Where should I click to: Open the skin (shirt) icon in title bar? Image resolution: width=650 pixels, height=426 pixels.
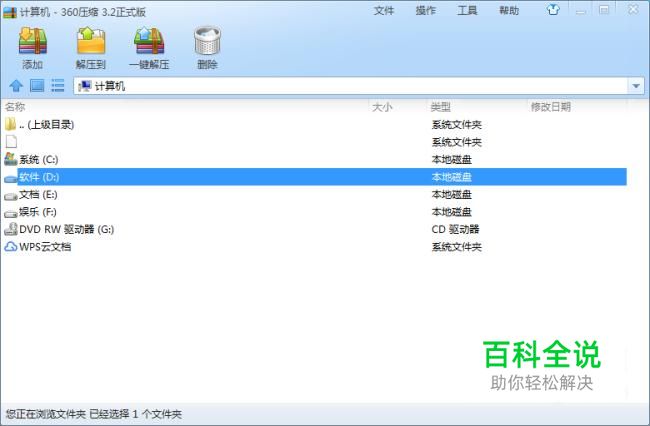point(553,10)
